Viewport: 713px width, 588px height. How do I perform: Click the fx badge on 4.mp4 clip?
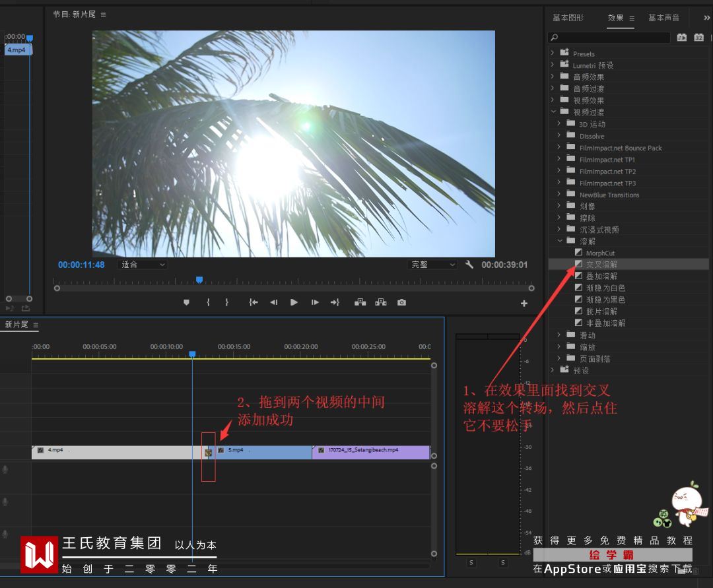[40, 450]
